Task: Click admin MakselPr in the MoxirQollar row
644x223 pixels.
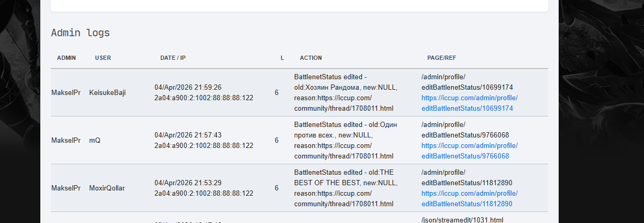Action: pyautogui.click(x=66, y=188)
